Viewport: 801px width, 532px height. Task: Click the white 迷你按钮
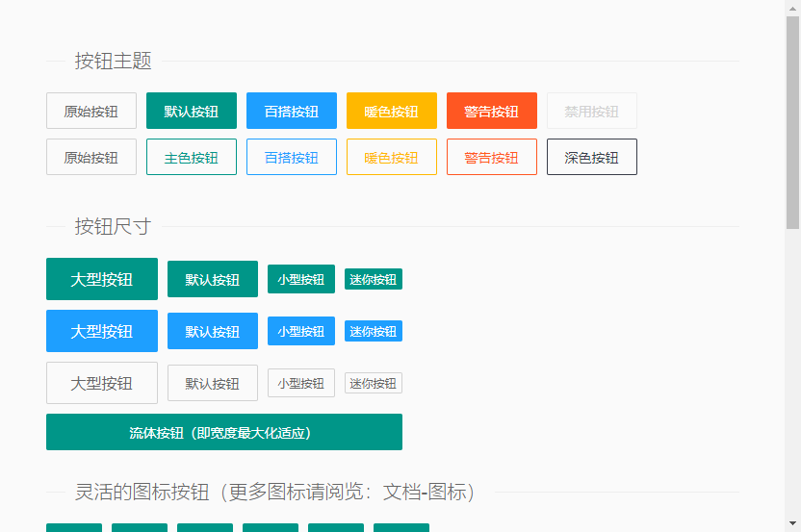click(374, 384)
